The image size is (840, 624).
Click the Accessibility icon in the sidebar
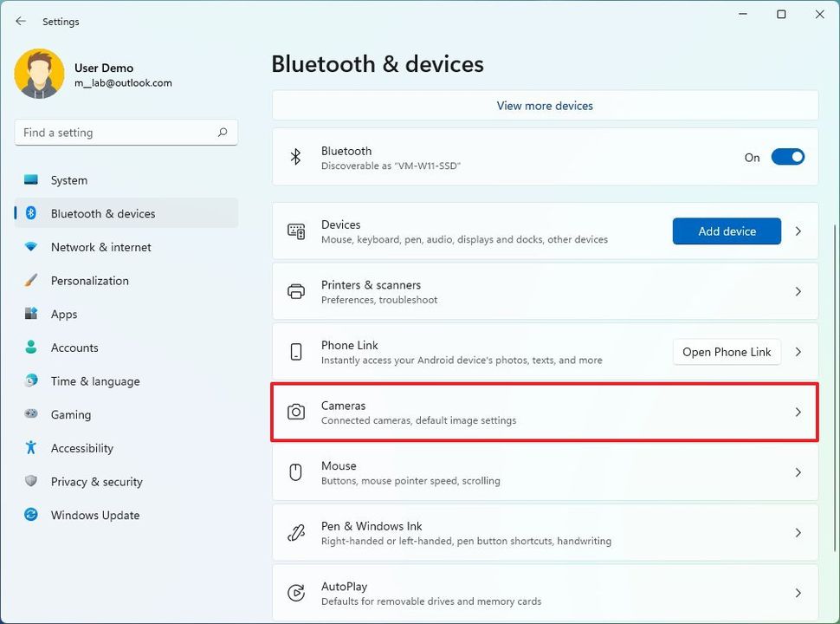32,448
